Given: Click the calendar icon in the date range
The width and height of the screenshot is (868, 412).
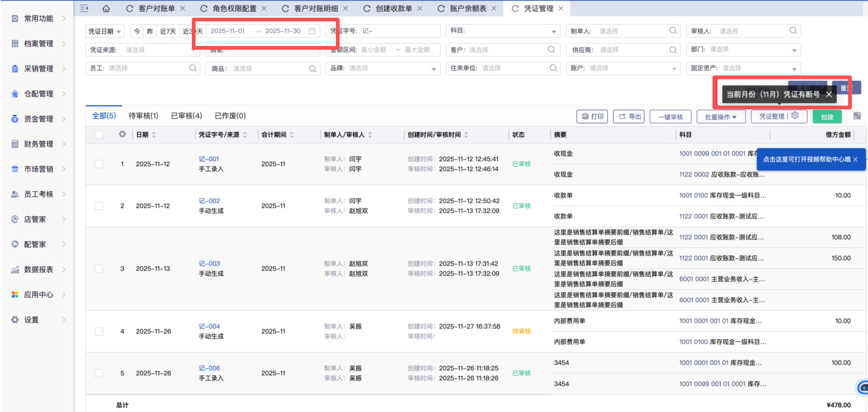Looking at the screenshot, I should [x=312, y=31].
